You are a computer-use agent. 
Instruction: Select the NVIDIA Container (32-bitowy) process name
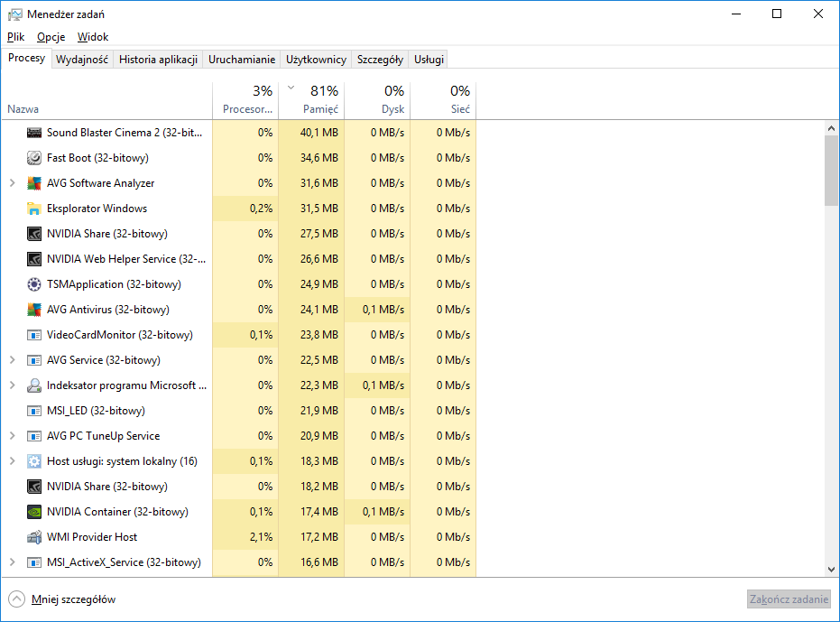(117, 512)
